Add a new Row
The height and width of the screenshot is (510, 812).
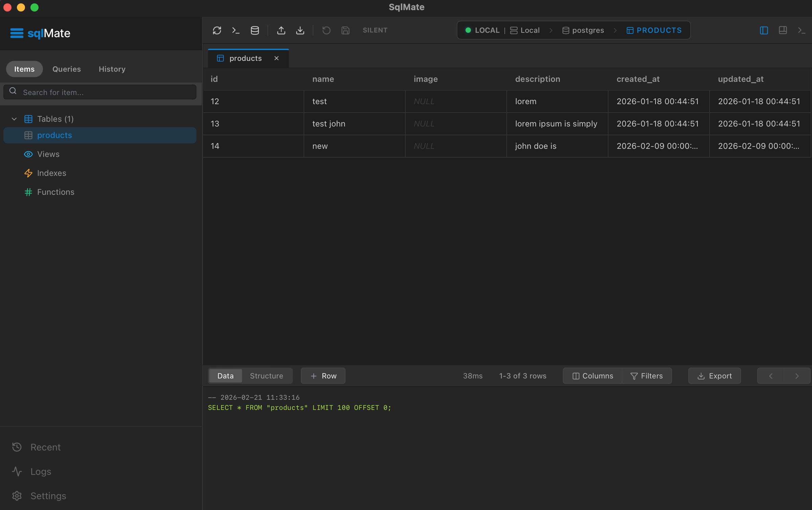(x=323, y=376)
